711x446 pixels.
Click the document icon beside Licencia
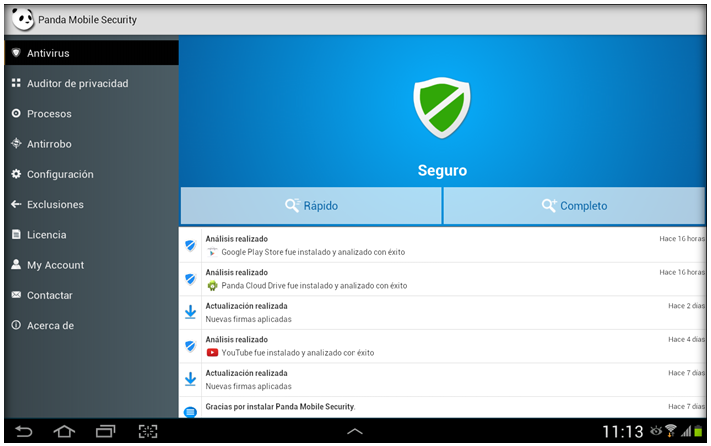(16, 234)
